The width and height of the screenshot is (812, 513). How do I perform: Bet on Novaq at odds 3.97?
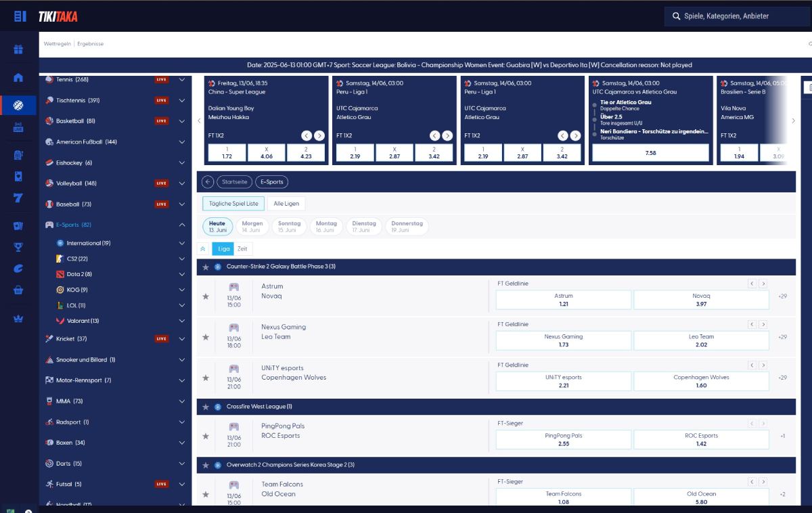[x=701, y=300]
